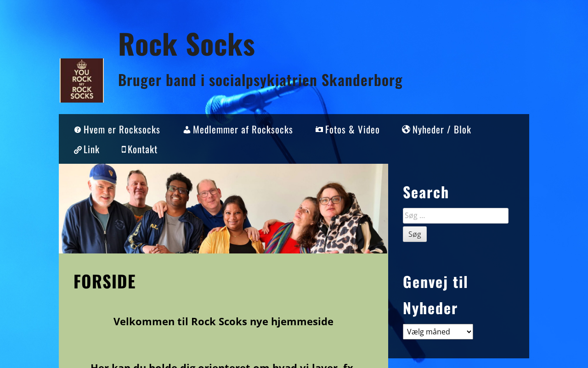Select the Link menu item
Screen dimensions: 588x368
87,149
